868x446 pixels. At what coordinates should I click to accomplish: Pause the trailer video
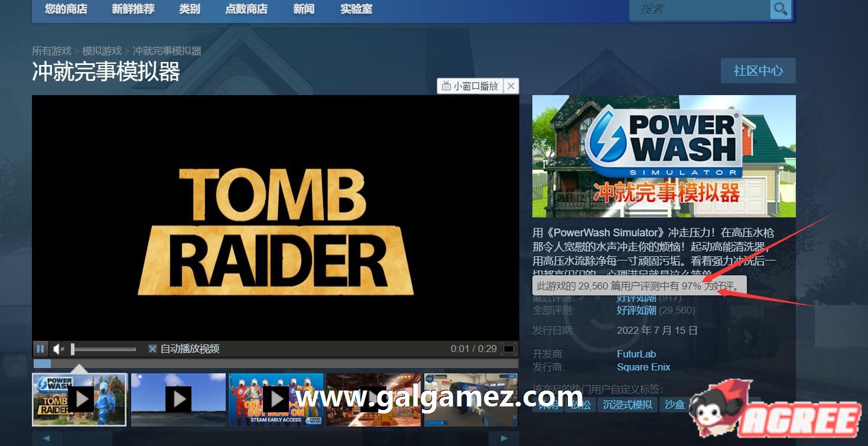click(x=40, y=349)
